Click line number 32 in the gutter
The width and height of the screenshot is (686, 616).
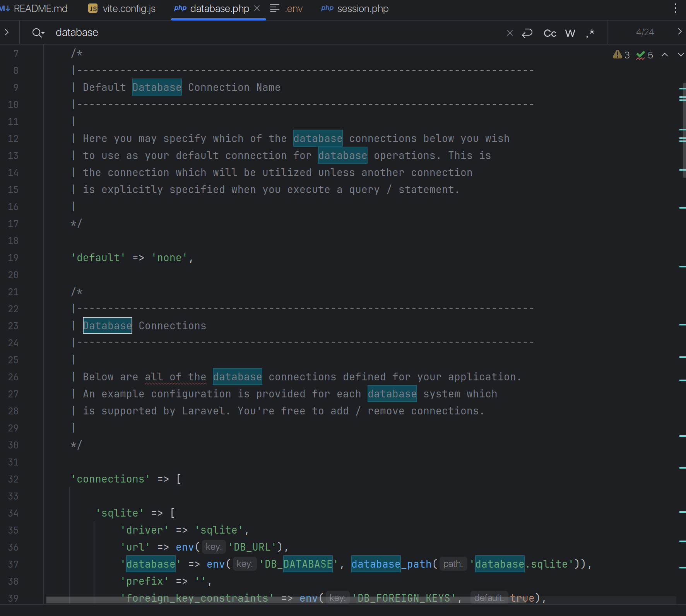coord(13,479)
